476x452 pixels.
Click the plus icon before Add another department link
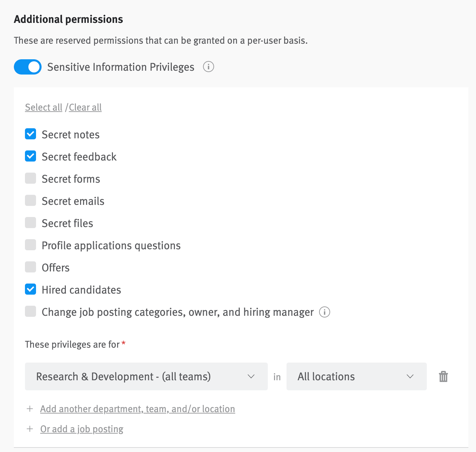click(x=30, y=409)
